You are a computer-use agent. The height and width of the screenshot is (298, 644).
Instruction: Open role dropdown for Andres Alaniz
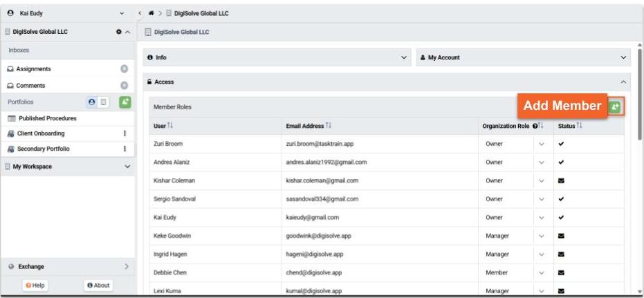(x=542, y=162)
